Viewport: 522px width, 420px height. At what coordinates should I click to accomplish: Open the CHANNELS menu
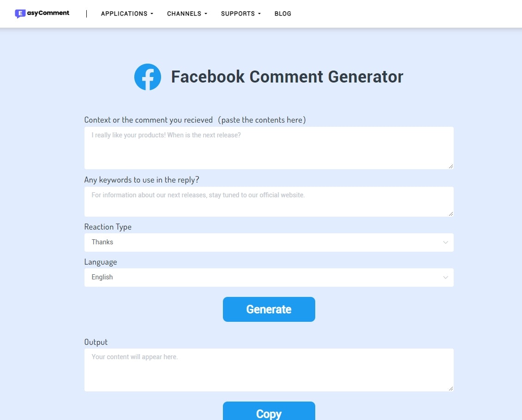(184, 14)
